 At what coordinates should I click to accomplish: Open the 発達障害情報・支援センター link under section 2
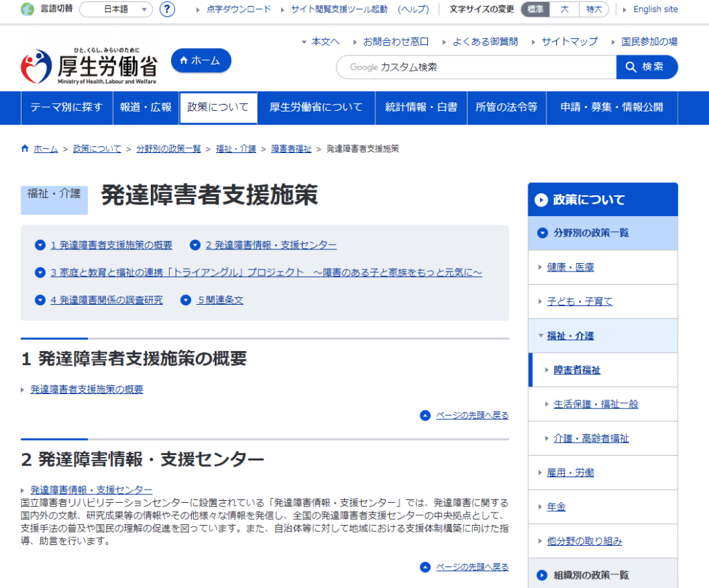91,490
